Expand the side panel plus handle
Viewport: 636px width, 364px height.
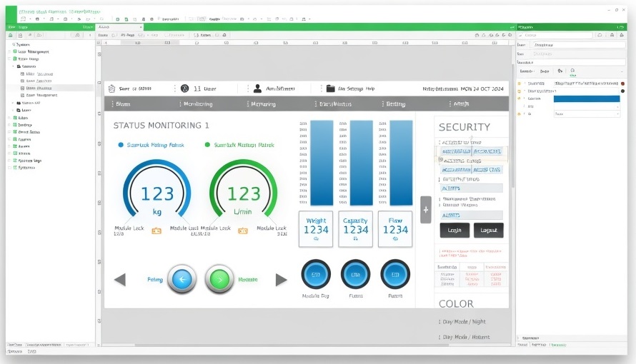425,210
